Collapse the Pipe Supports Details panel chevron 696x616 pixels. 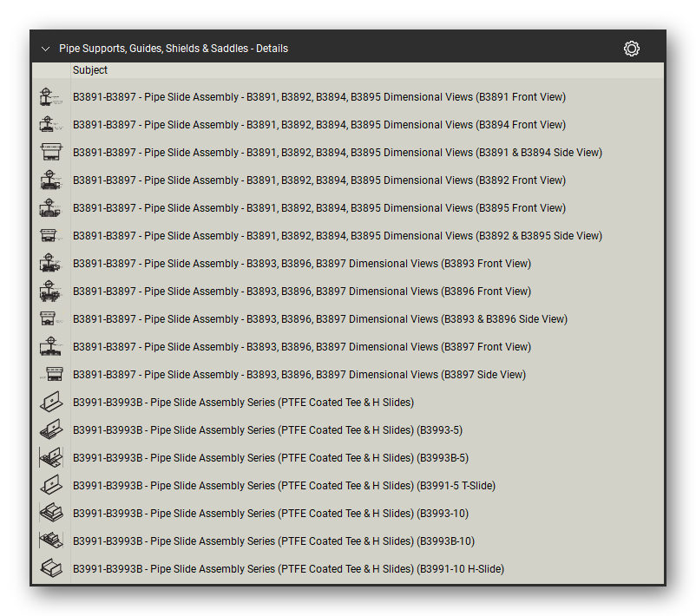45,49
